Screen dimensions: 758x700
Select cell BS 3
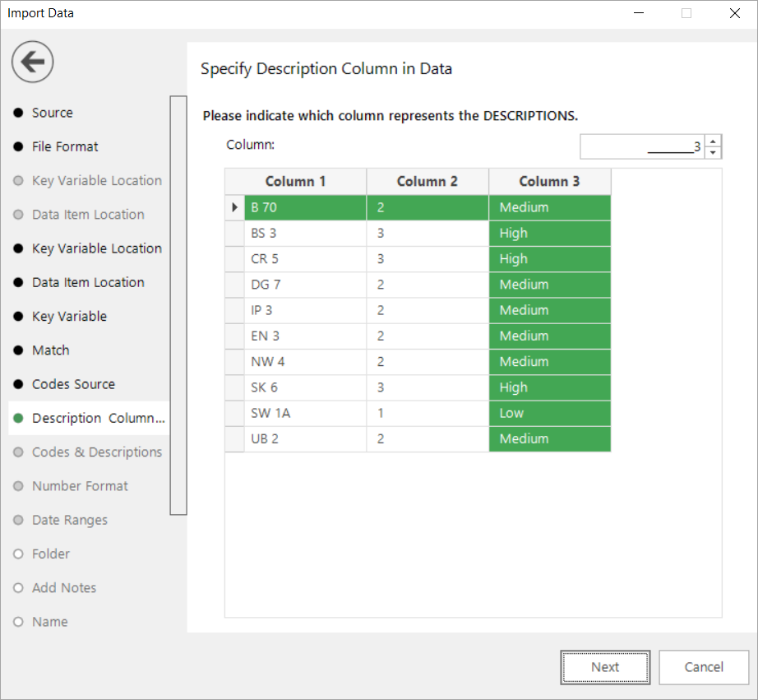pos(305,233)
